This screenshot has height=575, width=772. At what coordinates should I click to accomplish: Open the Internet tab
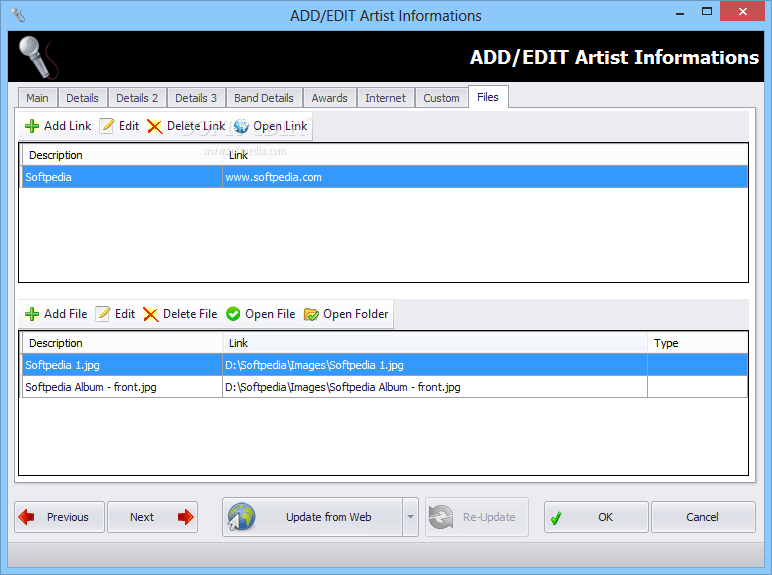(x=386, y=98)
